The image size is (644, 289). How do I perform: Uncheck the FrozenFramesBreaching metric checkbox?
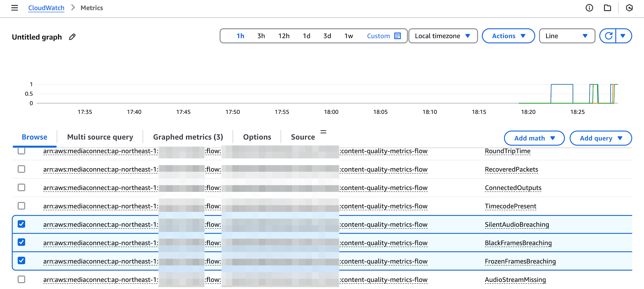point(22,261)
